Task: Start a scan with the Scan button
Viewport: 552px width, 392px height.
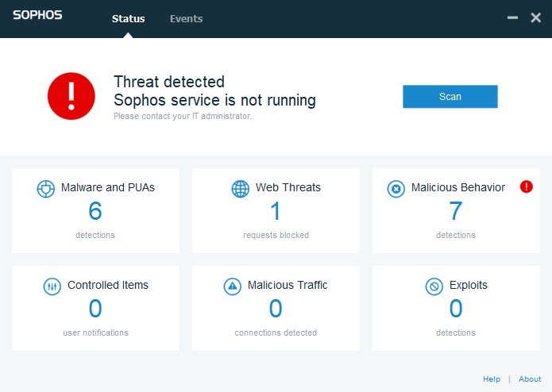Action: click(450, 96)
